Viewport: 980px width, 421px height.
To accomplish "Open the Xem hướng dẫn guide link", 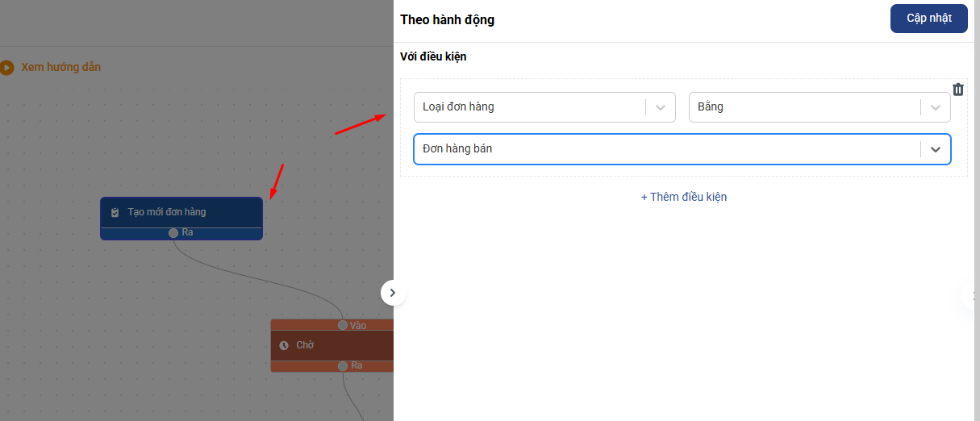I will click(60, 67).
